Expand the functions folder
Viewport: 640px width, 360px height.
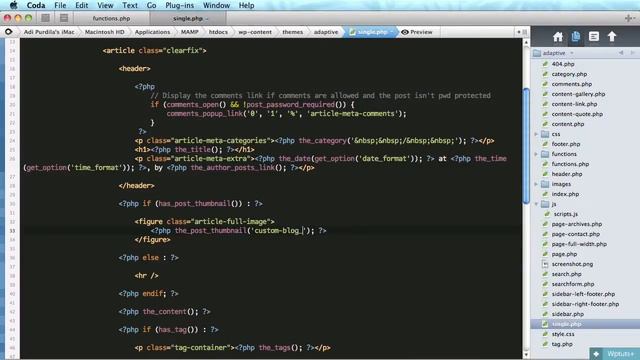pos(536,154)
